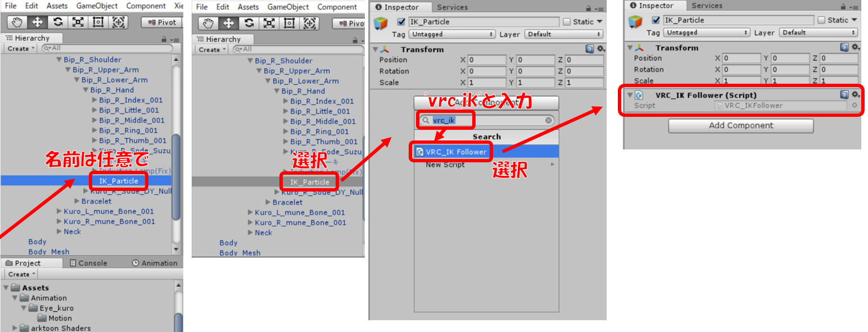Open the Create dropdown in the Project panel

(x=22, y=274)
